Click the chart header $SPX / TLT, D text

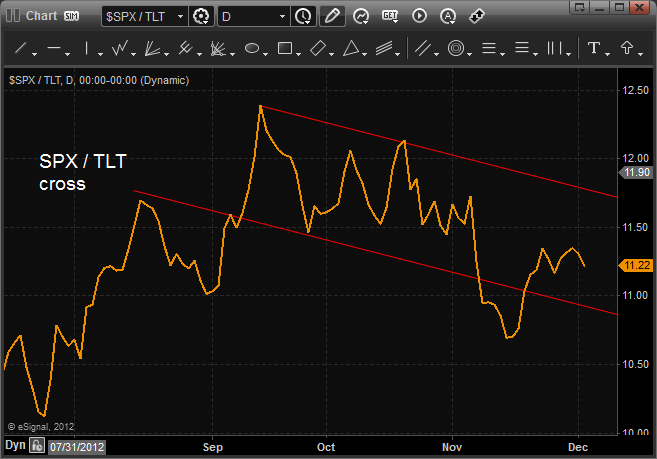click(99, 80)
